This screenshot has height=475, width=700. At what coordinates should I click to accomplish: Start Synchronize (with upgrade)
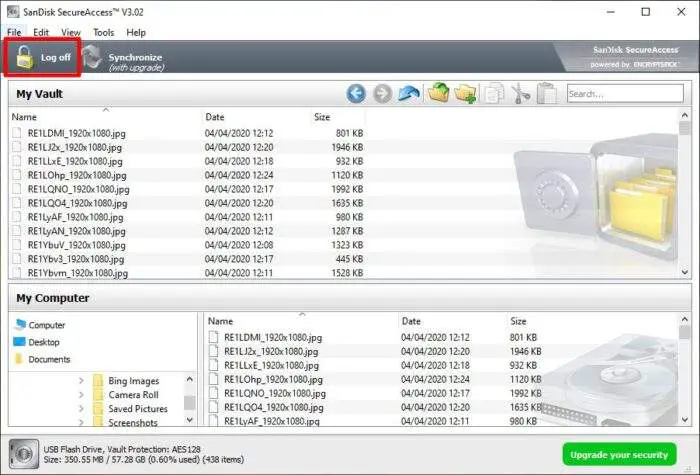coord(124,58)
